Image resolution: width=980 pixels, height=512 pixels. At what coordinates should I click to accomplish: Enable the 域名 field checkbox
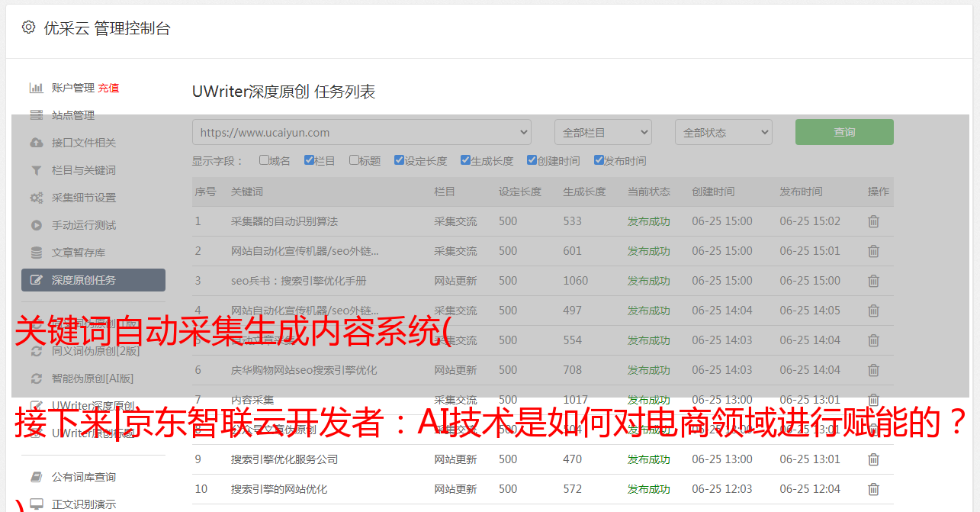[264, 160]
